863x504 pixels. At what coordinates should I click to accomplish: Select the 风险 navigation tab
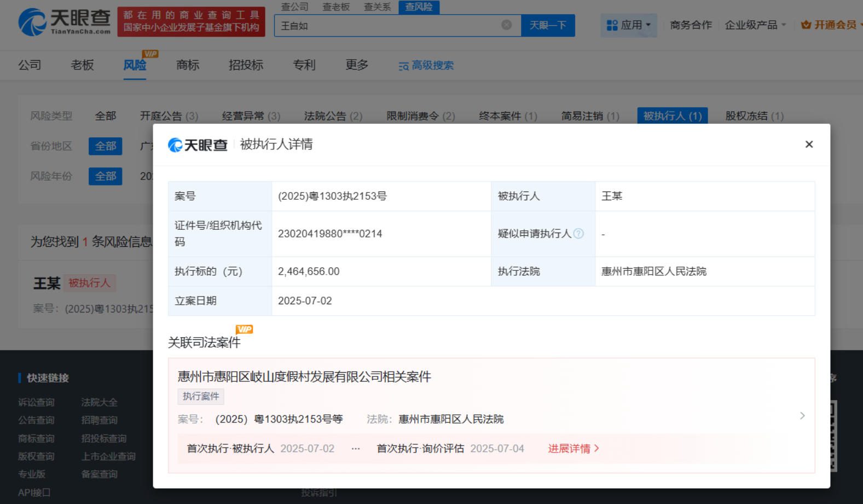pyautogui.click(x=135, y=65)
